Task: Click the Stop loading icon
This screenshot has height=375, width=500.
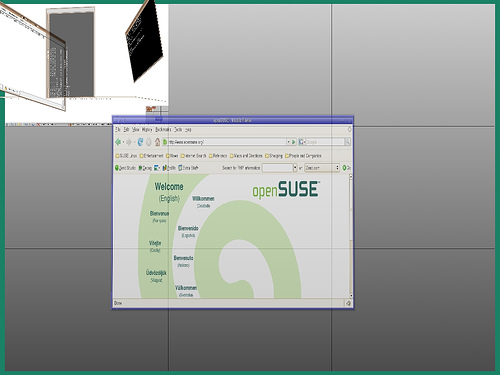Action: [x=149, y=142]
